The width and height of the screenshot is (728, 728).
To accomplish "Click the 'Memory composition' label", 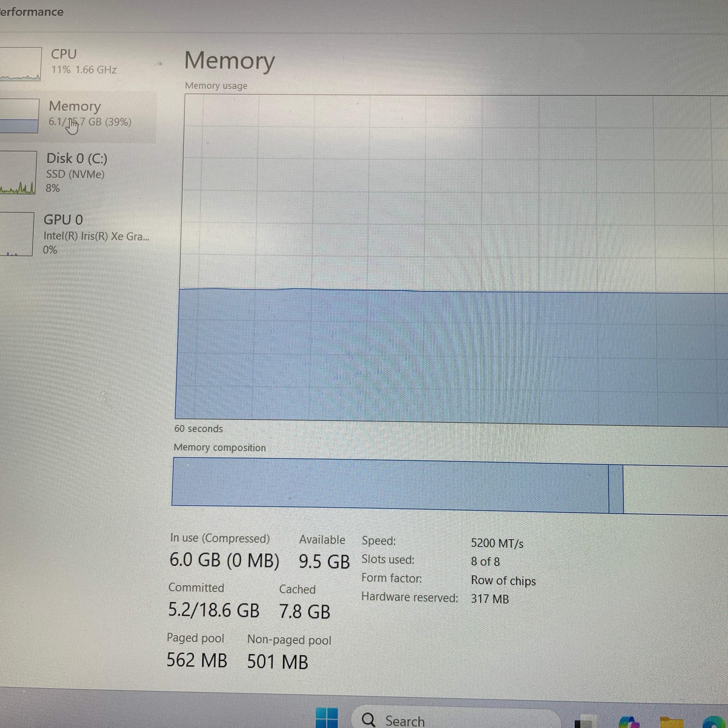I will 220,447.
